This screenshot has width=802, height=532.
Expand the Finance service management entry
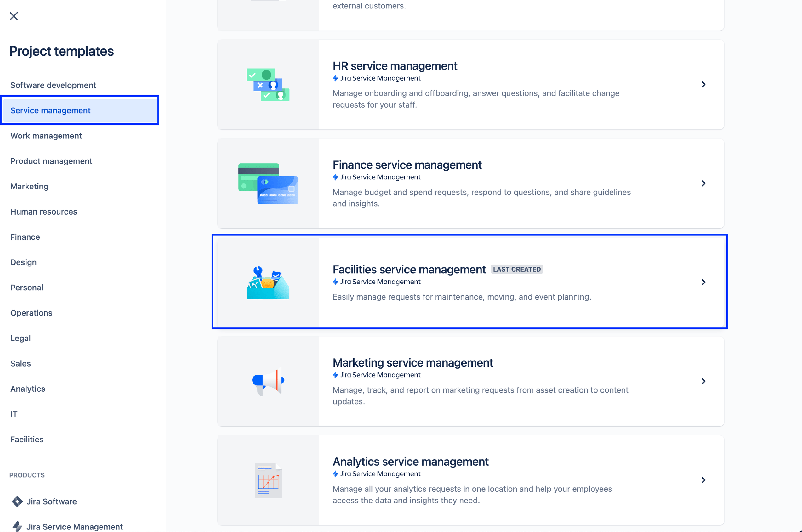(703, 183)
